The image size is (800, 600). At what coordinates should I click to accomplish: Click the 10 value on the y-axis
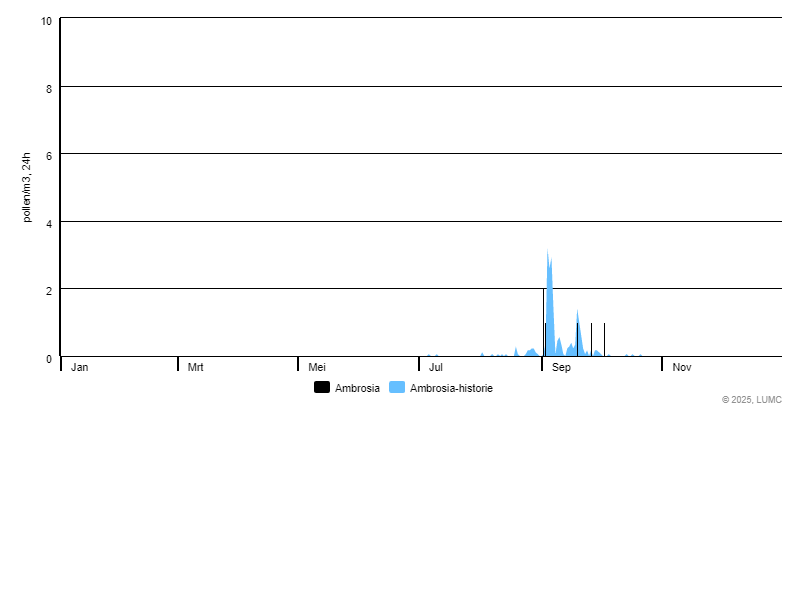47,21
